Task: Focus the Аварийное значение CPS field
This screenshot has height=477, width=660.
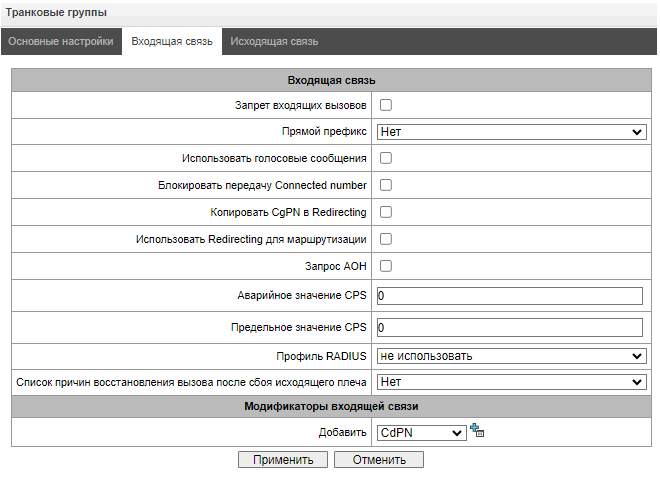Action: [509, 296]
